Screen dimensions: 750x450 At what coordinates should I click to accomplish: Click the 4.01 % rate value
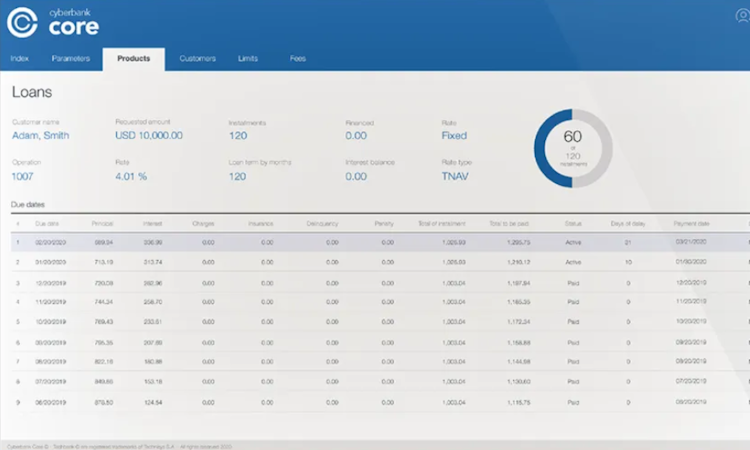[x=131, y=176]
